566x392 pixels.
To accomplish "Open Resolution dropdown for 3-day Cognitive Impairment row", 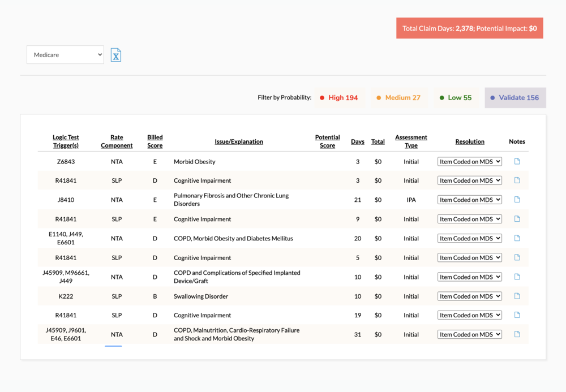I will point(470,180).
